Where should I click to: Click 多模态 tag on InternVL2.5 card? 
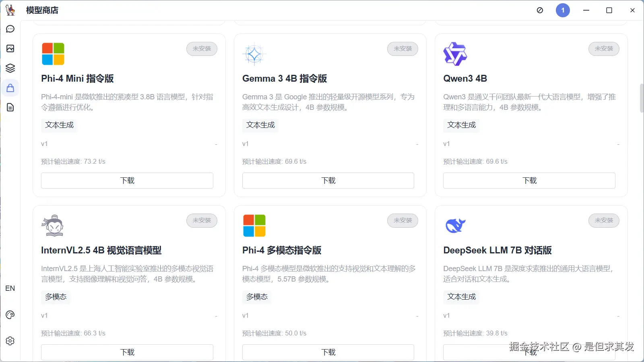[56, 297]
